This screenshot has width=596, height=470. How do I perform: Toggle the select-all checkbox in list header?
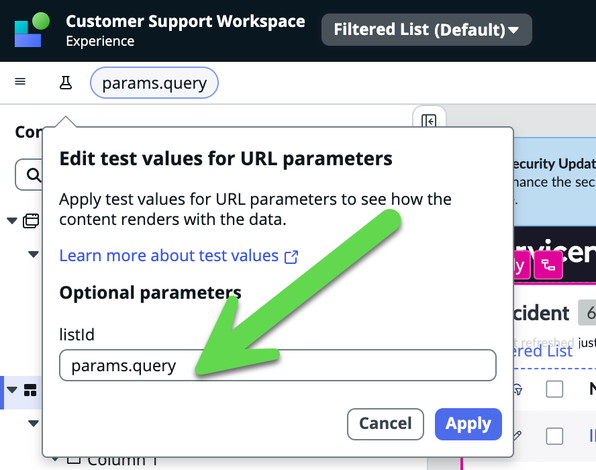click(x=554, y=389)
